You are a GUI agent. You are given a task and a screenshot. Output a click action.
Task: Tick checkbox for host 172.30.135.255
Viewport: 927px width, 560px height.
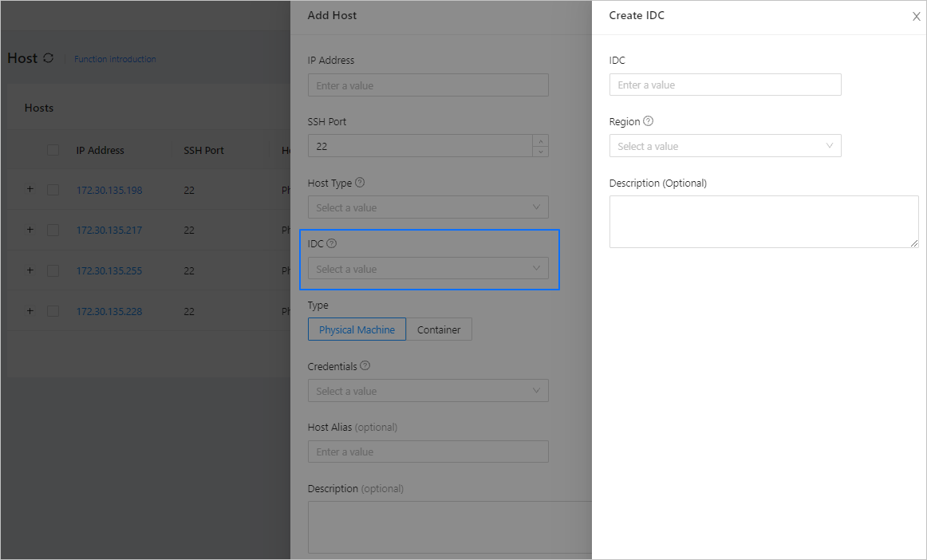click(53, 271)
